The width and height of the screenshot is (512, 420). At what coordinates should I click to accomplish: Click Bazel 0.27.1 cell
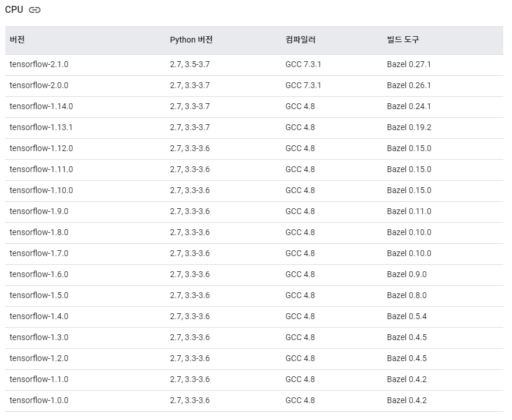coord(409,64)
